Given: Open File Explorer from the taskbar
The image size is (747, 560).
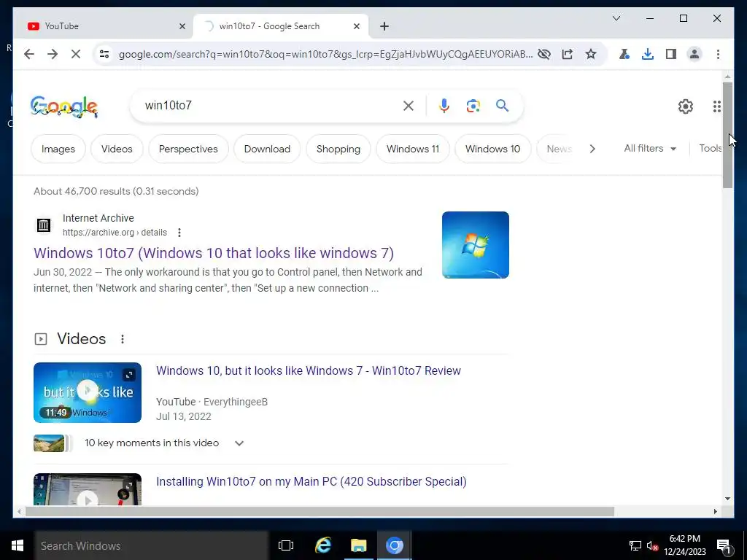Looking at the screenshot, I should pyautogui.click(x=359, y=545).
